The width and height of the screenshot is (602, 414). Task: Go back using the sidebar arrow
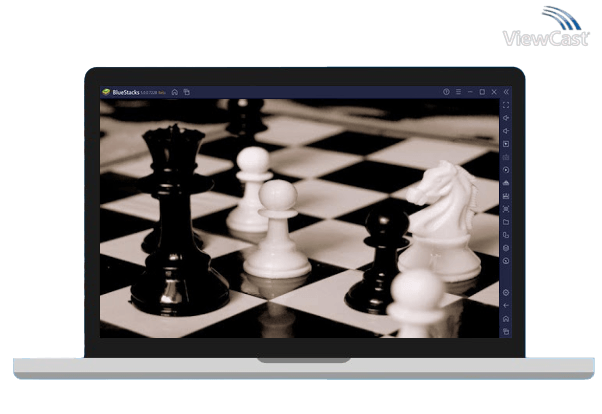506,306
